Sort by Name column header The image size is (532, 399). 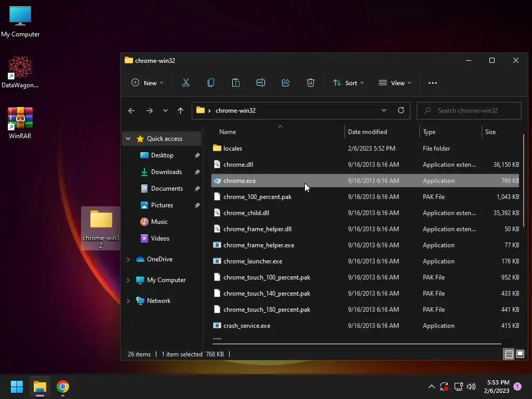coord(228,131)
